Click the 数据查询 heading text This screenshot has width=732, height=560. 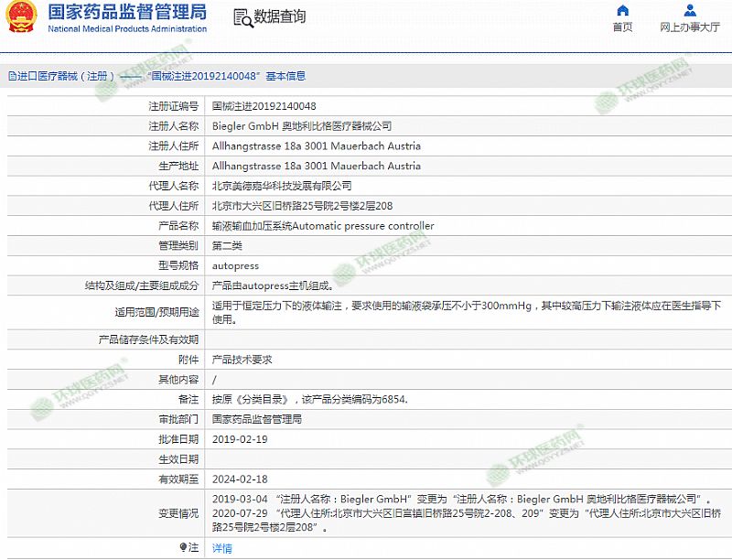coord(280,17)
